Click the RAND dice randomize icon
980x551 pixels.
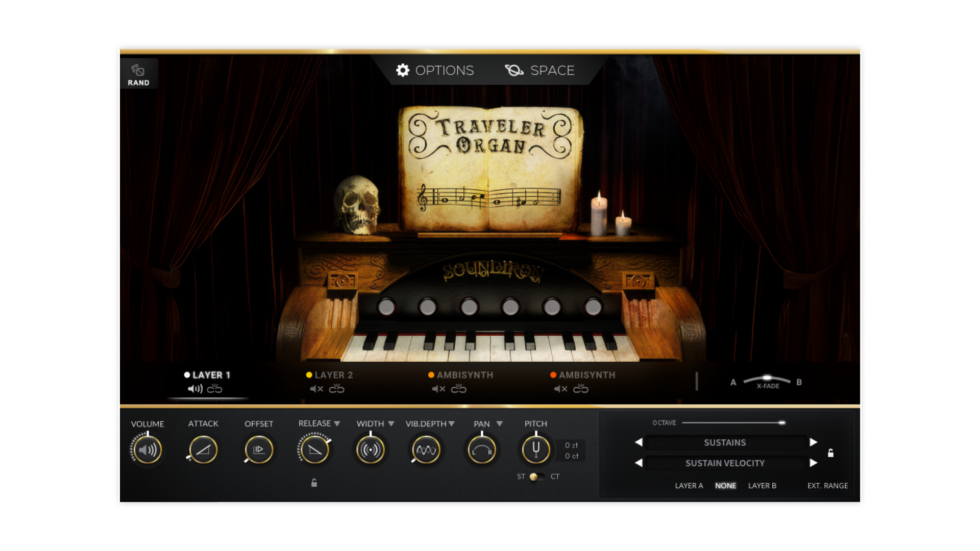(139, 71)
